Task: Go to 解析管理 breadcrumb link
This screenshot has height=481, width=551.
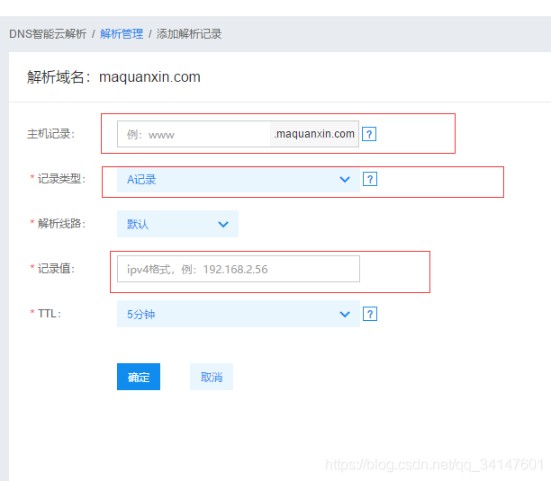Action: 122,34
